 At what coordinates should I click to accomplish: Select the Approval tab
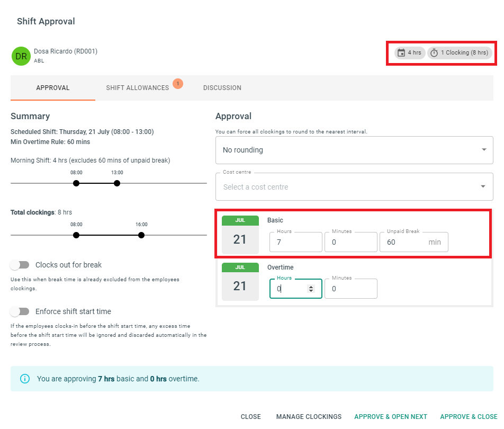(x=53, y=88)
